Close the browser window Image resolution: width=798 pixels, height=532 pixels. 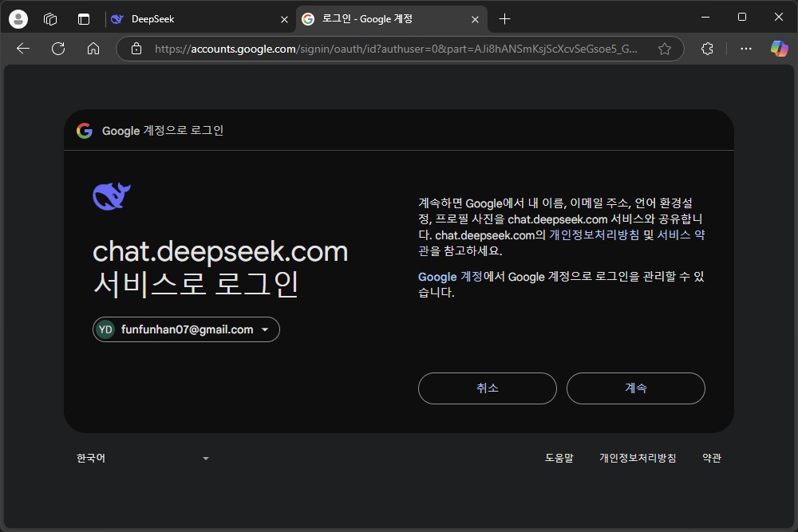tap(779, 18)
